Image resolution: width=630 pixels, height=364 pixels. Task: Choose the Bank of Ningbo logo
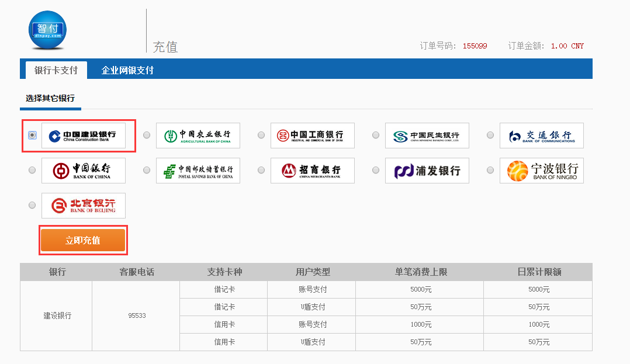(542, 171)
